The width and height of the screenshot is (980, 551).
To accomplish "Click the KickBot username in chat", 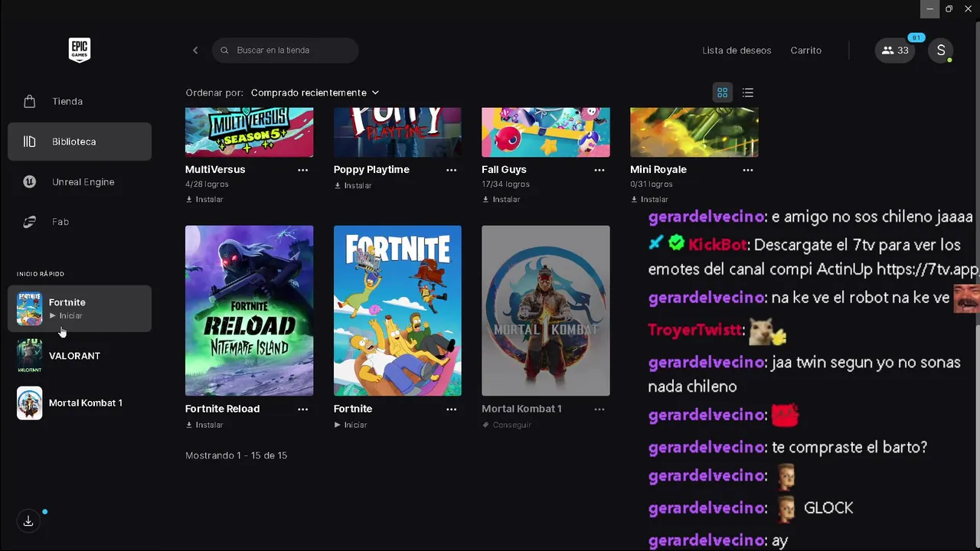I will point(717,245).
